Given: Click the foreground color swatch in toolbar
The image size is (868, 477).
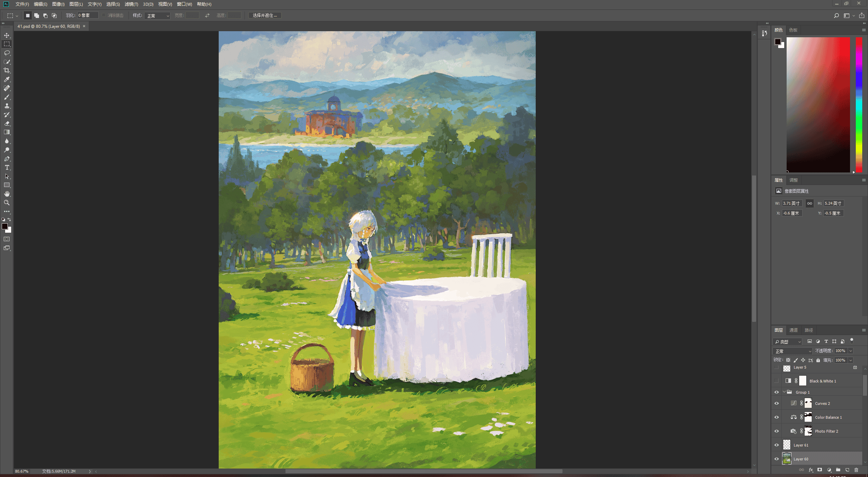Looking at the screenshot, I should tap(5, 226).
